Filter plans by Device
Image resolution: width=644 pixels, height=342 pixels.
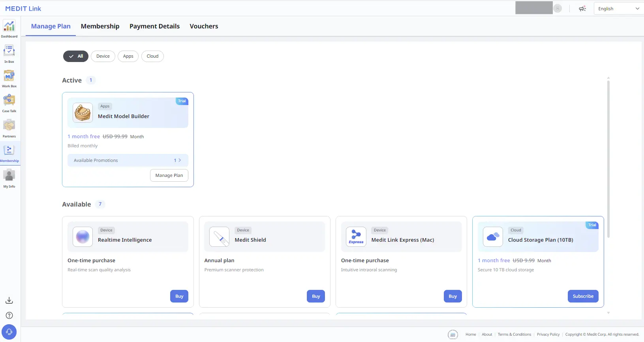pyautogui.click(x=103, y=56)
